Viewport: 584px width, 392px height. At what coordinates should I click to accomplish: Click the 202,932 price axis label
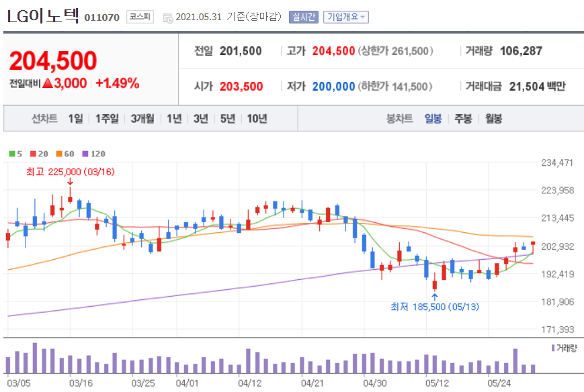point(557,246)
